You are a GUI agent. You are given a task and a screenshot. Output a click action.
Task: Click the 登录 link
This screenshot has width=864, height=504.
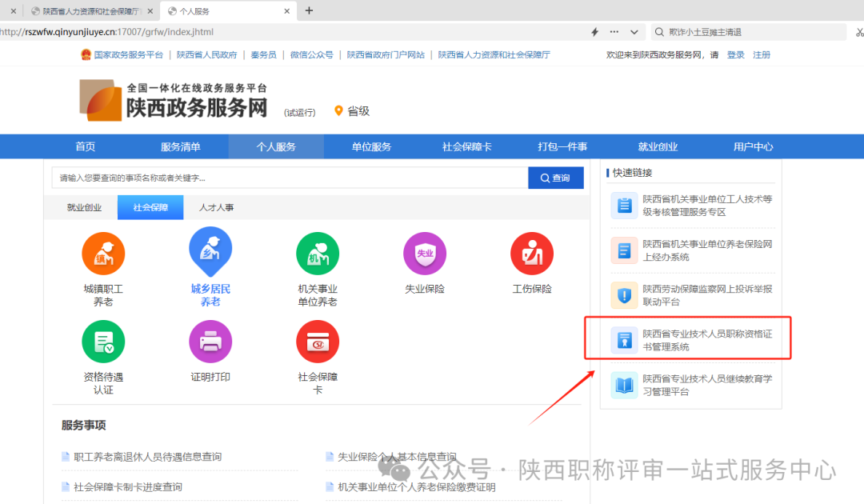736,54
